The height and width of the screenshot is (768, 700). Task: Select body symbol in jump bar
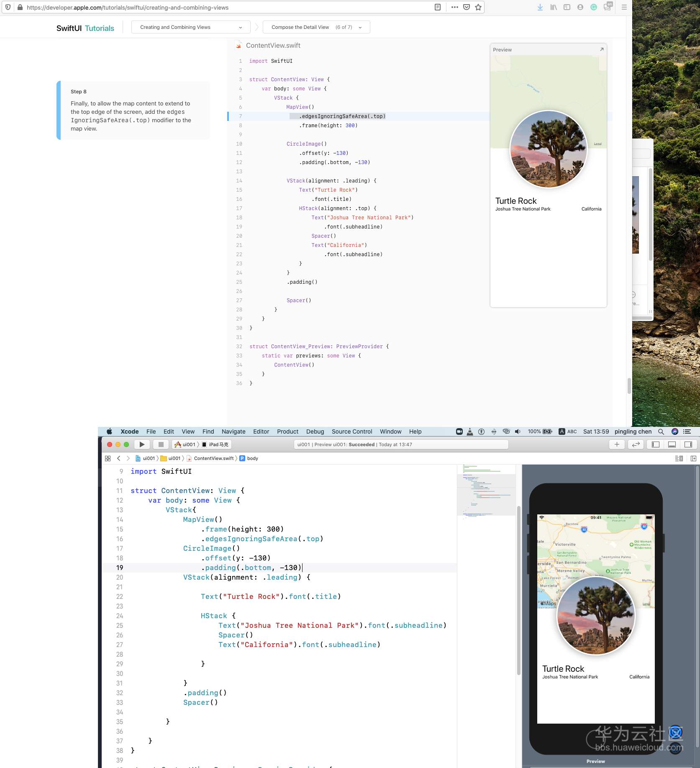[249, 458]
